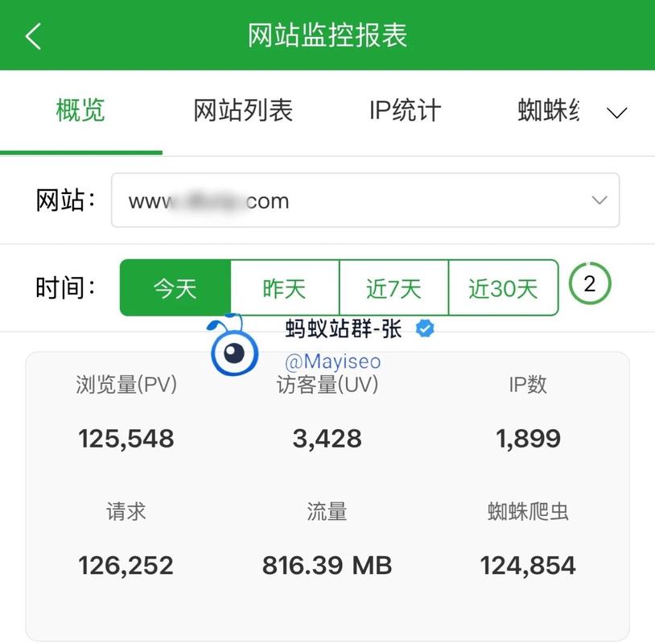Open the IP统计 tab

(405, 110)
